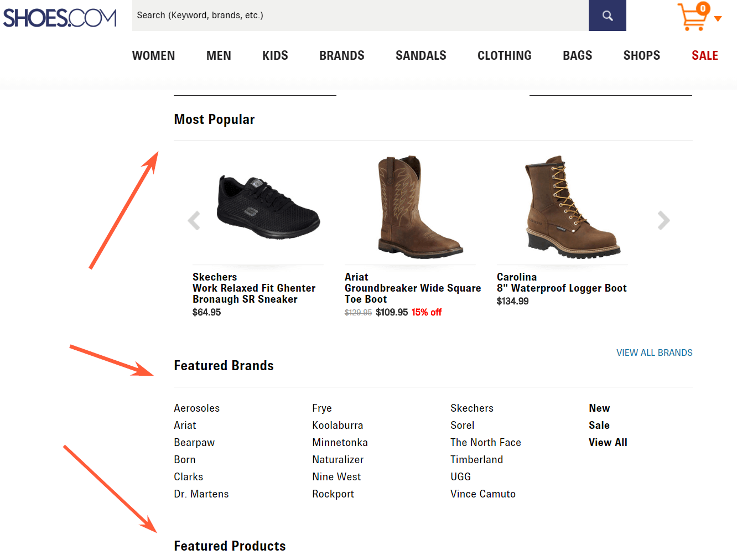This screenshot has height=560, width=737.
Task: Click the search magnifier button
Action: coord(608,15)
